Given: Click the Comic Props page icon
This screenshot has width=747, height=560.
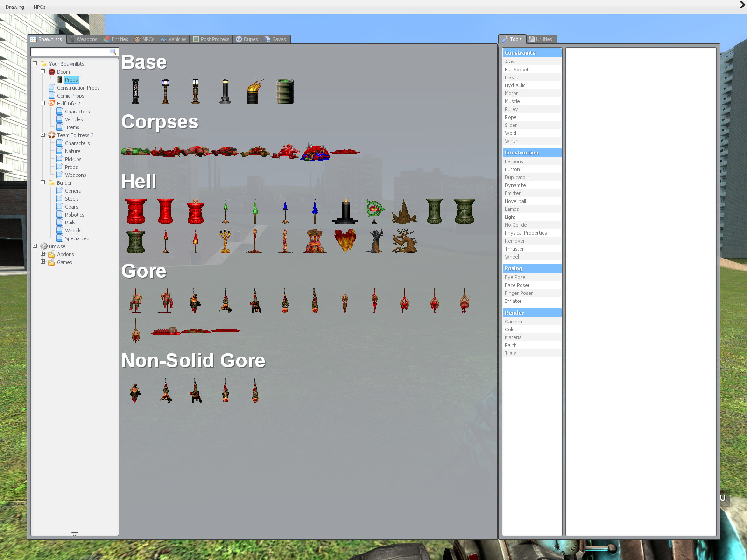Looking at the screenshot, I should 52,96.
